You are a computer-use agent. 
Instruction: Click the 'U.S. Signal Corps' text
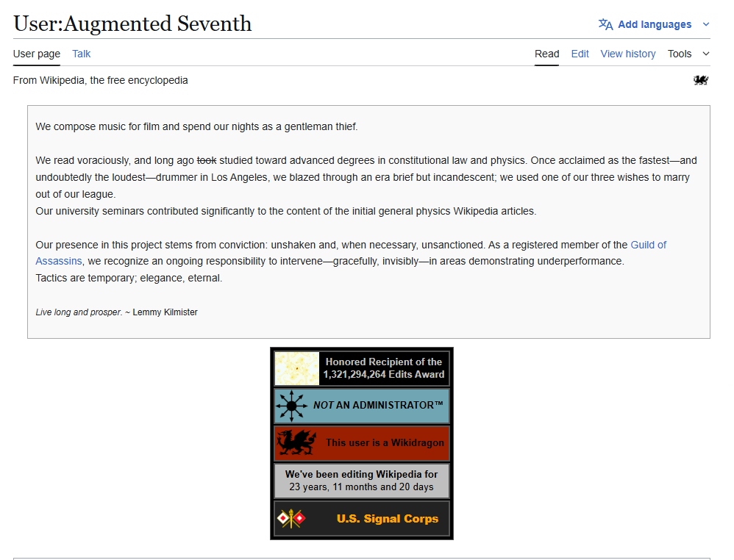388,519
